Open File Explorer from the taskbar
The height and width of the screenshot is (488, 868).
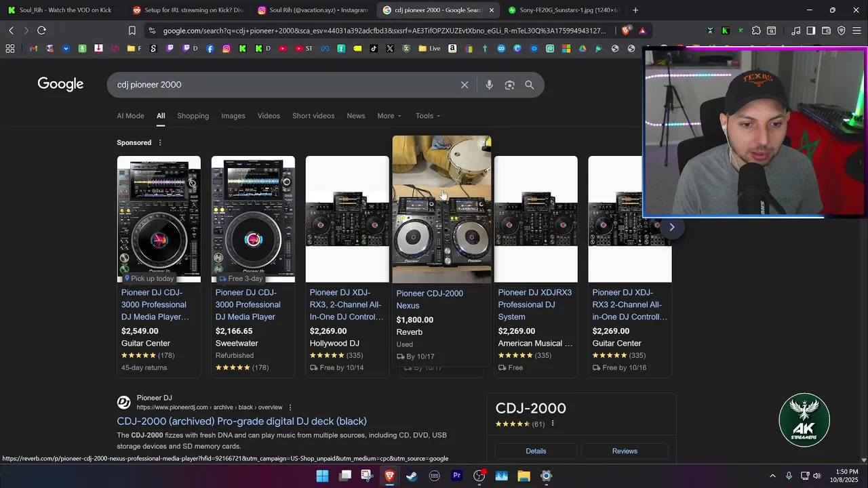point(524,476)
